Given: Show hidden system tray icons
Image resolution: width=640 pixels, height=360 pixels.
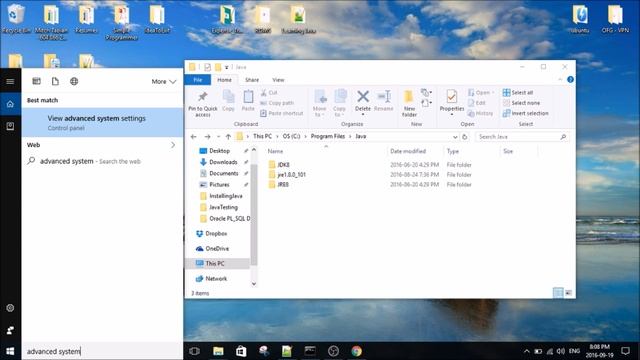Looking at the screenshot, I should [x=527, y=351].
